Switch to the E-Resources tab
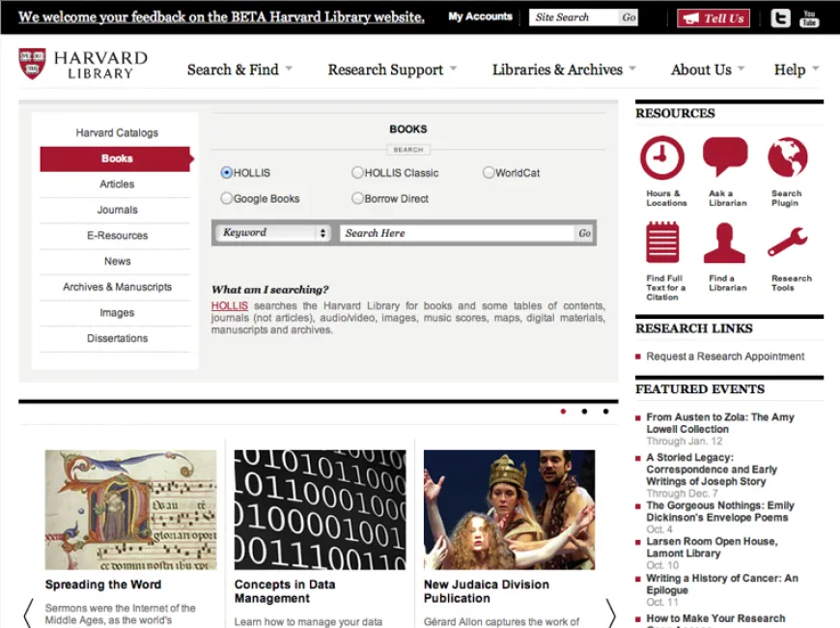This screenshot has width=840, height=628. coord(117,236)
